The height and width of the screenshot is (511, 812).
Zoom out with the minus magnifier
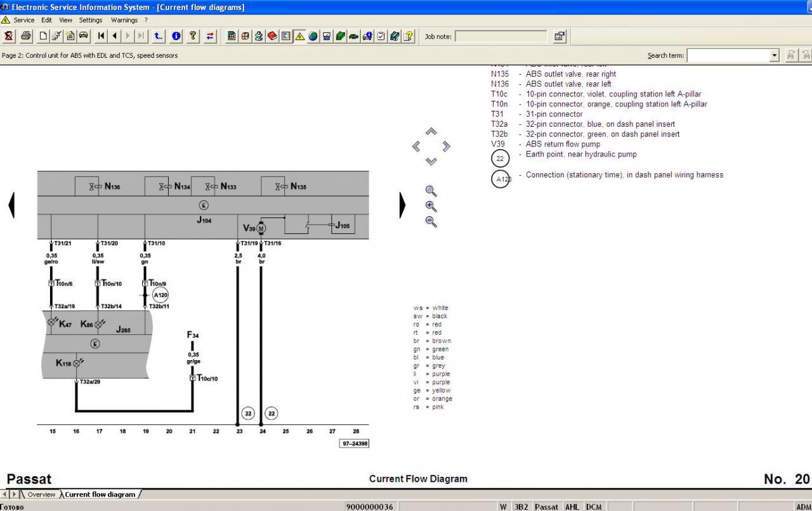[x=431, y=222]
